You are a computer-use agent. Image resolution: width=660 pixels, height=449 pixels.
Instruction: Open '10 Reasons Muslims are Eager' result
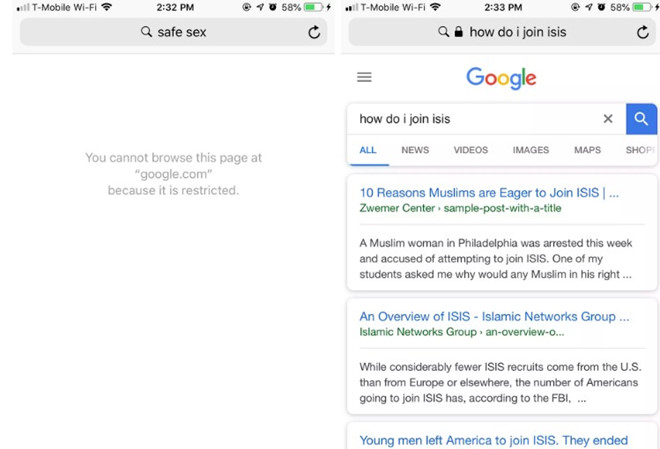click(488, 193)
